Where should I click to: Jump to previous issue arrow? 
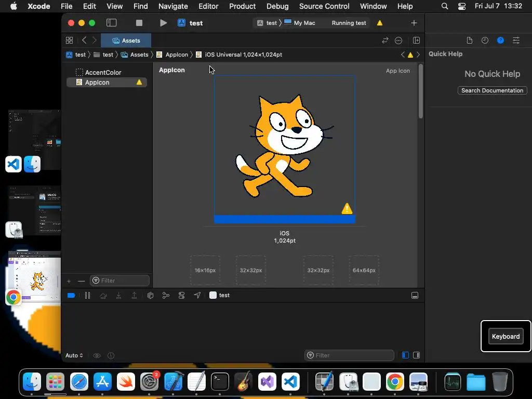pos(403,55)
